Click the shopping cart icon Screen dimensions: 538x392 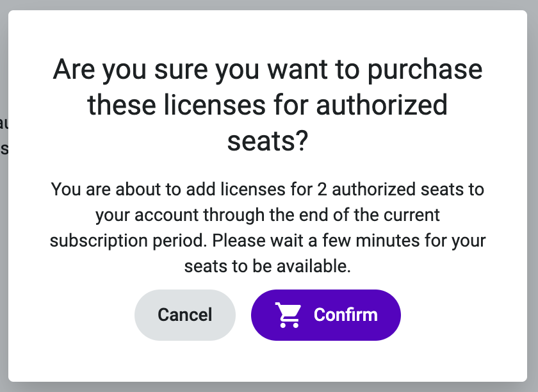[x=288, y=315]
